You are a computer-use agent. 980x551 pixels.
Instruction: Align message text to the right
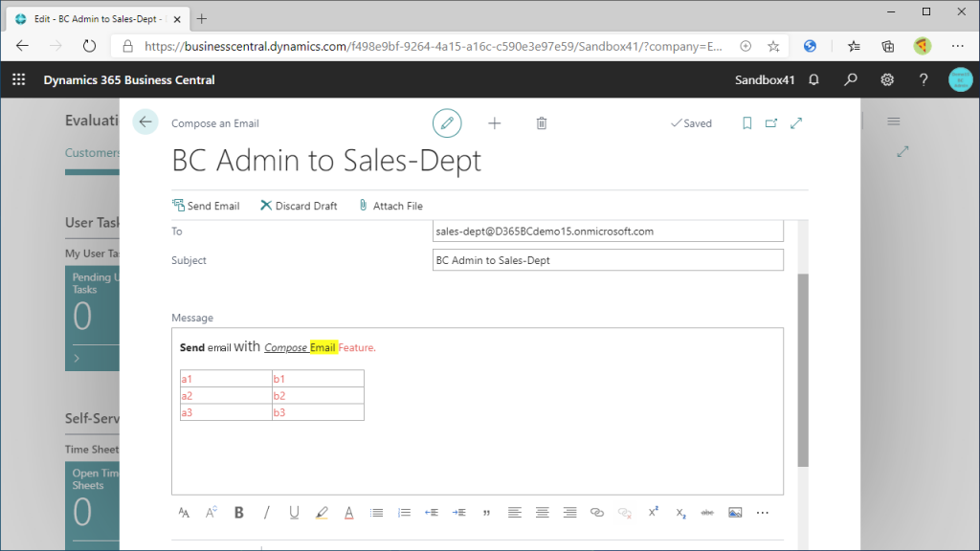[x=569, y=513]
